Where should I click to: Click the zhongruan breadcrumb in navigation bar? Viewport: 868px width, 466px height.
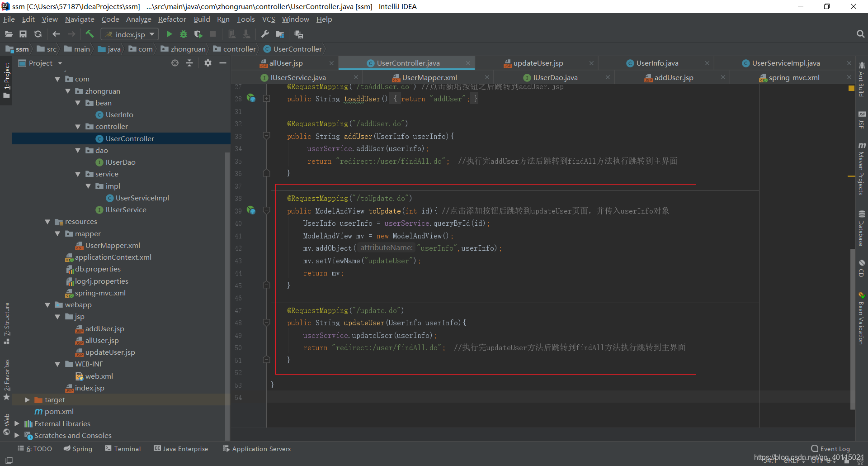(183, 49)
